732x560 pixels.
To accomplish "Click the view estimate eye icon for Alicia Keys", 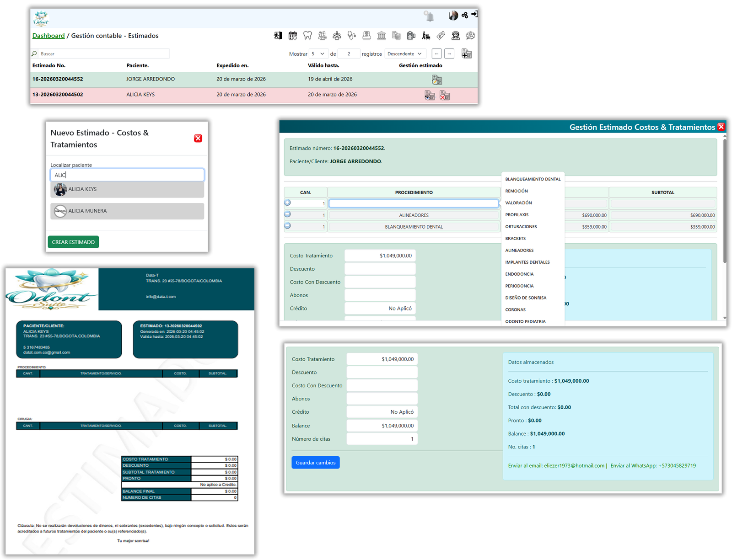I will pyautogui.click(x=430, y=96).
